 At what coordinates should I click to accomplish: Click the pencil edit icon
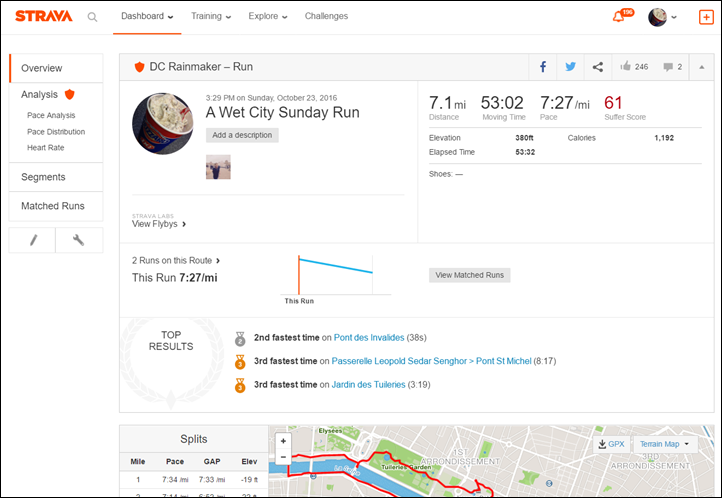coord(33,240)
